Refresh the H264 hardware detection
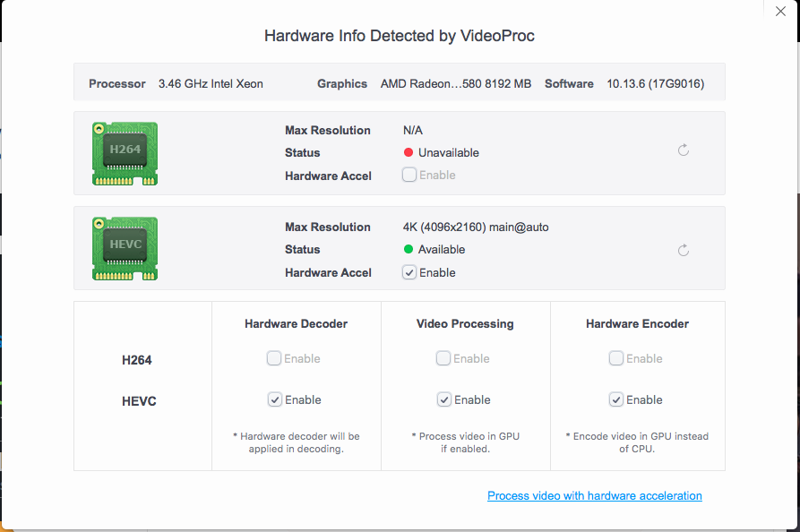800x532 pixels. [x=684, y=150]
